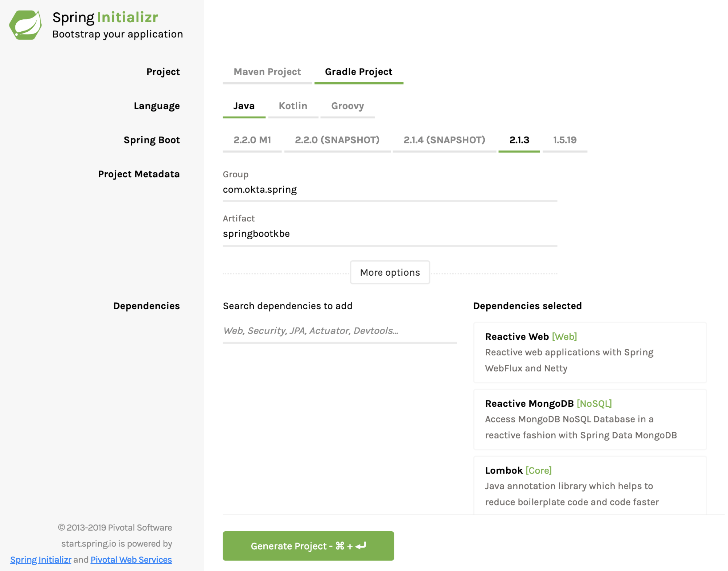The image size is (728, 571).
Task: Select Spring Boot version 2.1.3
Action: click(x=519, y=140)
